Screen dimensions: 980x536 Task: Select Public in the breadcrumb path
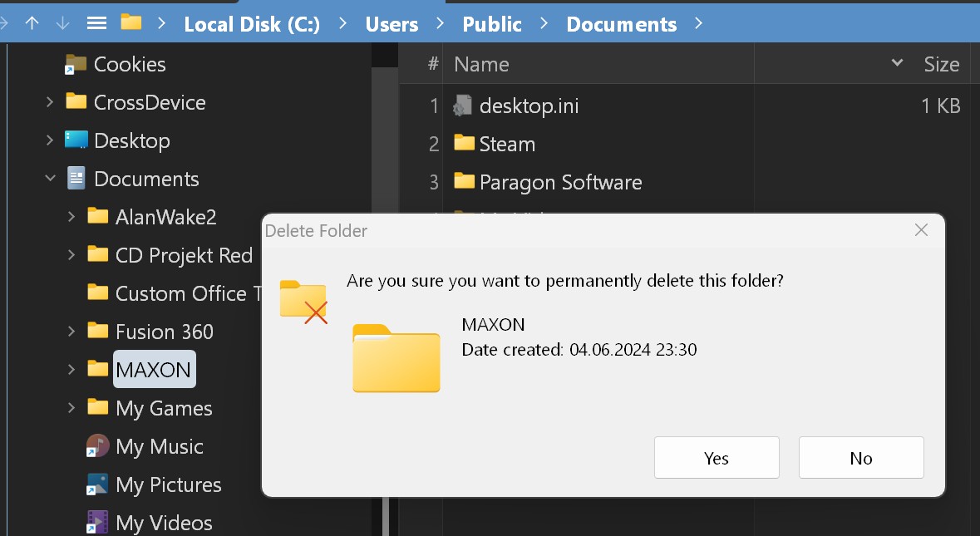click(x=491, y=24)
